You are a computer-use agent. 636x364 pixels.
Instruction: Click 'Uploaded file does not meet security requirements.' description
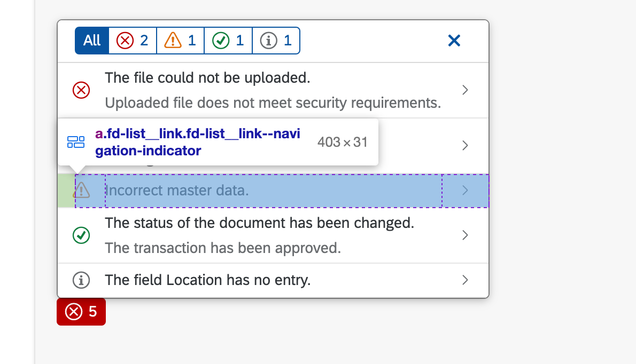pyautogui.click(x=273, y=103)
